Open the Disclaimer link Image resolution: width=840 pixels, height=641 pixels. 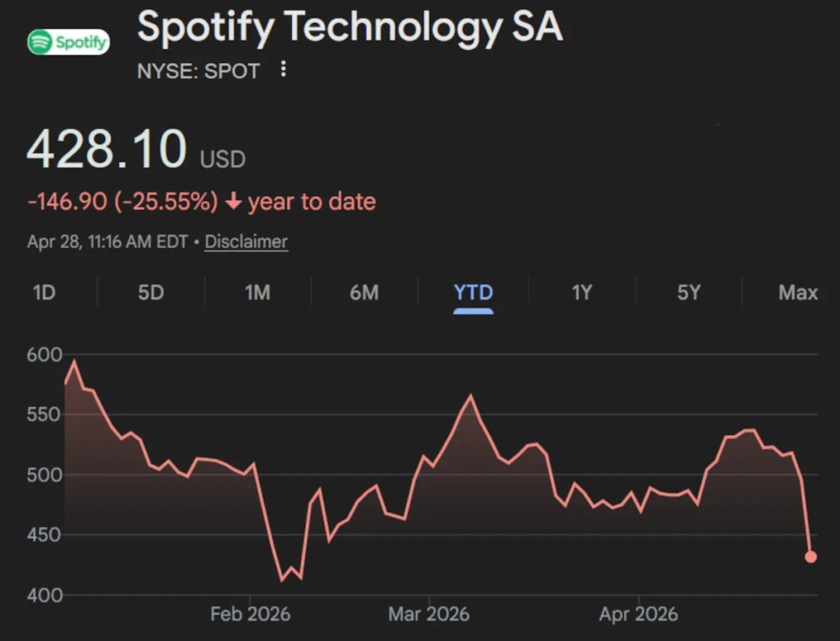(x=246, y=242)
